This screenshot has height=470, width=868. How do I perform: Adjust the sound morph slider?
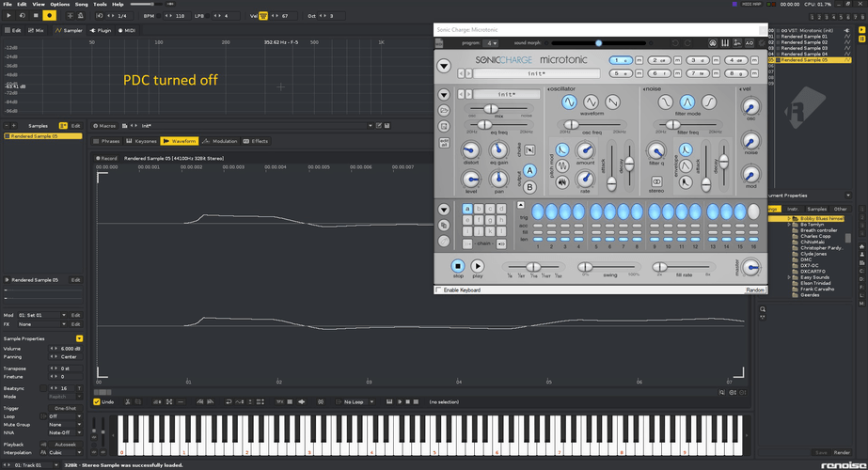[x=598, y=42]
